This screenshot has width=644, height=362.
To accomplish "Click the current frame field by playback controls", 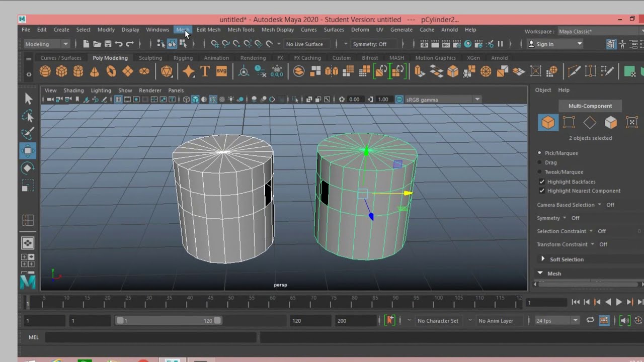I will pos(546,303).
